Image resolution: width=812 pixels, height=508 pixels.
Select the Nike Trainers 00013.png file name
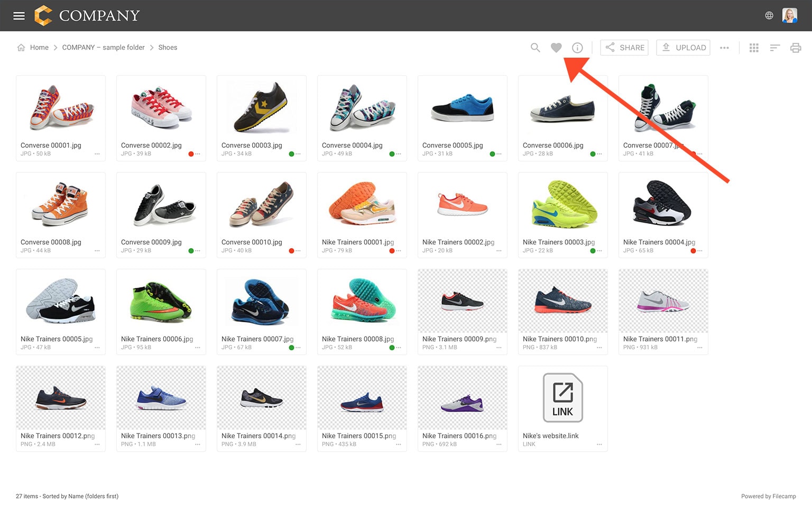coord(158,436)
